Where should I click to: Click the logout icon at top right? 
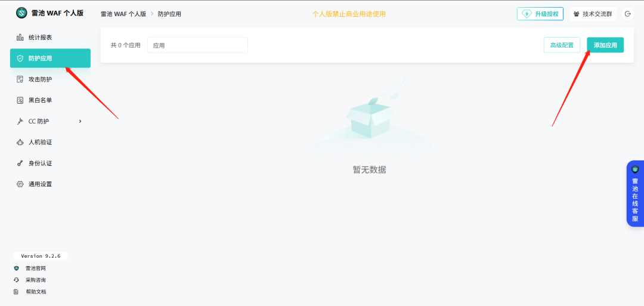627,14
